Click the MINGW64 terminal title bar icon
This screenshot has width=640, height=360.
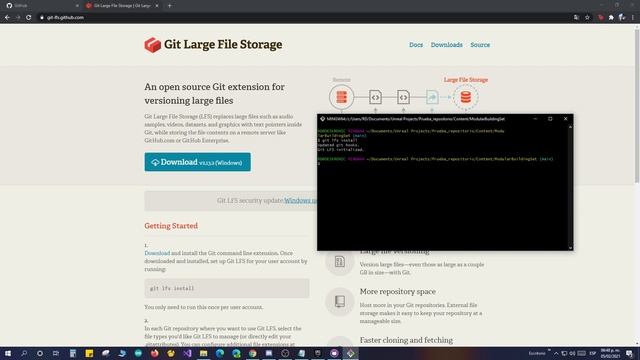(x=322, y=119)
